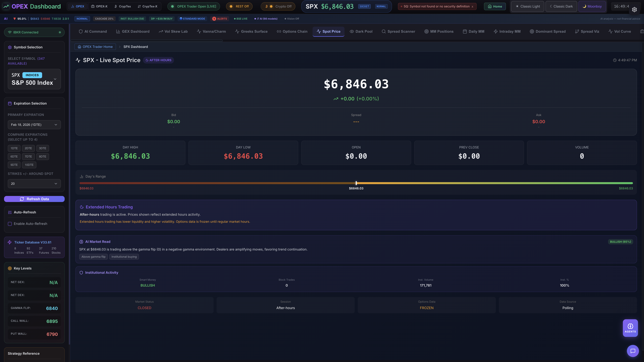The height and width of the screenshot is (362, 644).
Task: Switch to the Vanna/Charm tab
Action: click(211, 31)
